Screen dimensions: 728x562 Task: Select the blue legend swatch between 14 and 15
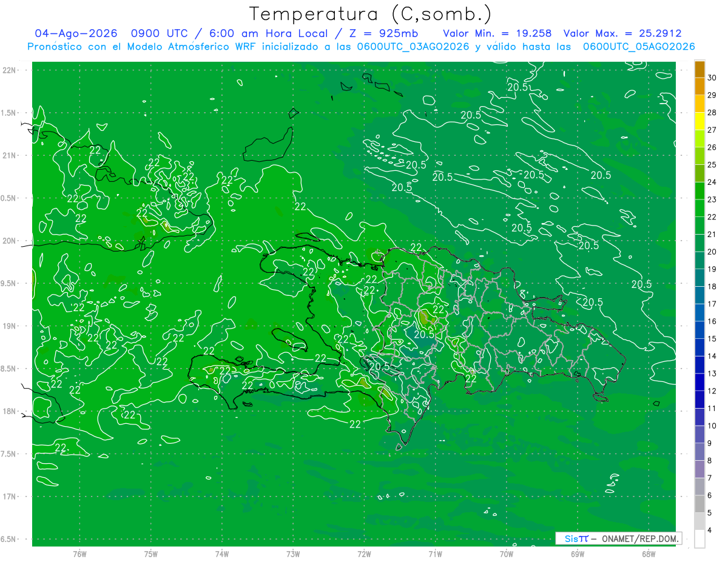coord(699,347)
